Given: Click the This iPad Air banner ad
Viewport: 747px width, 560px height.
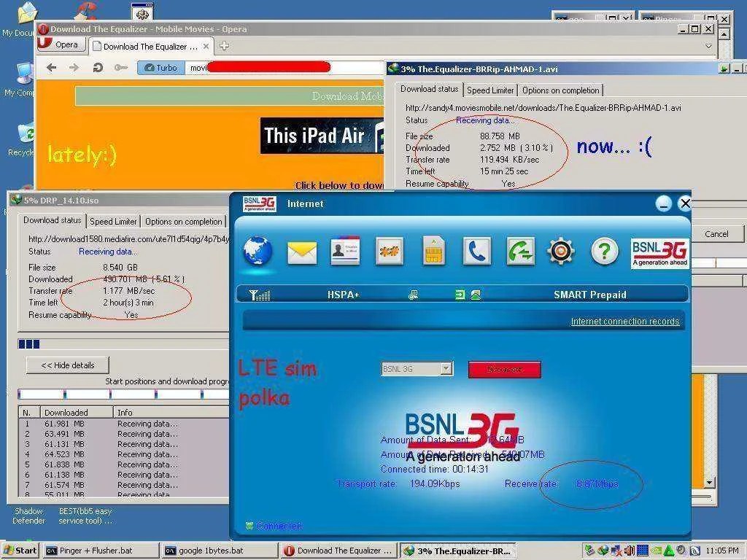Looking at the screenshot, I should coord(322,136).
